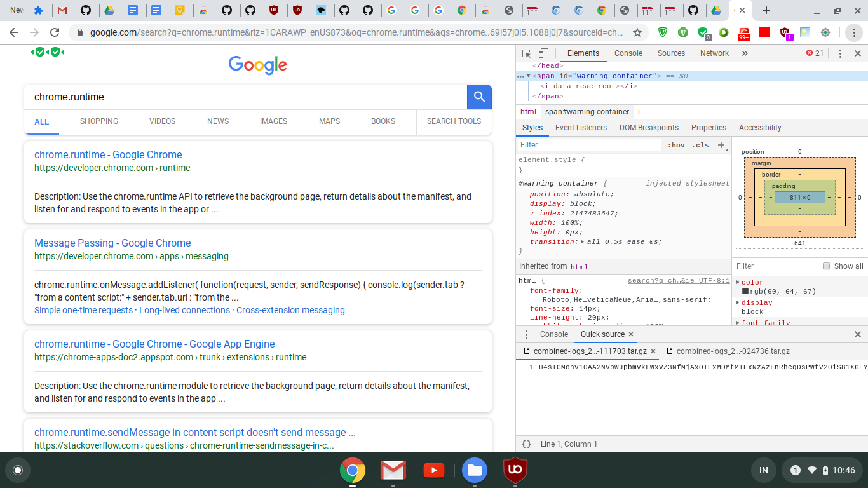Open the Network tab
The height and width of the screenshot is (488, 868).
coord(714,53)
